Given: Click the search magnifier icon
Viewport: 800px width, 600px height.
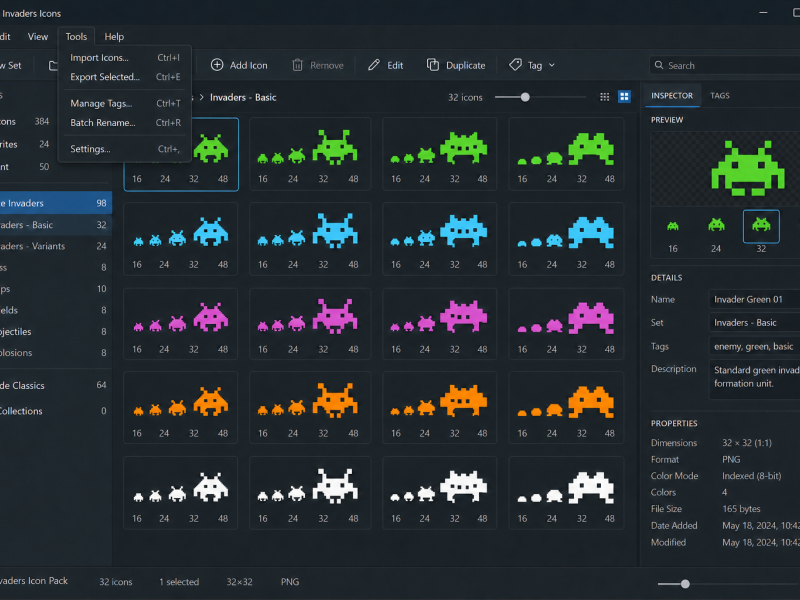Looking at the screenshot, I should pos(659,65).
